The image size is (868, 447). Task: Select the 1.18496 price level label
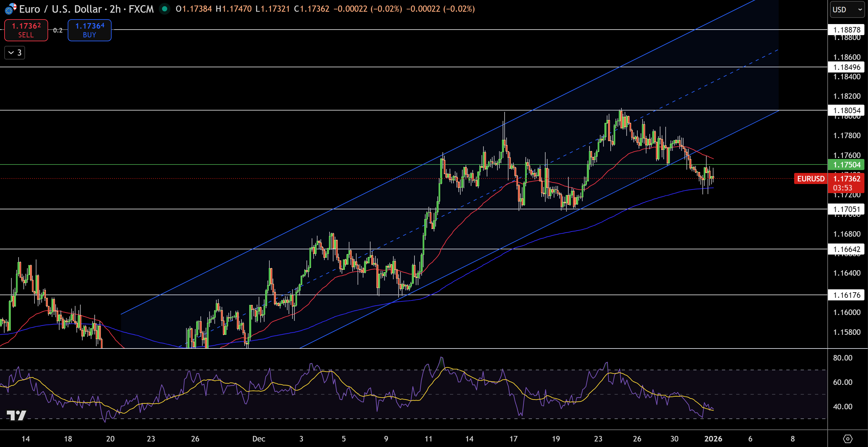[x=847, y=67]
